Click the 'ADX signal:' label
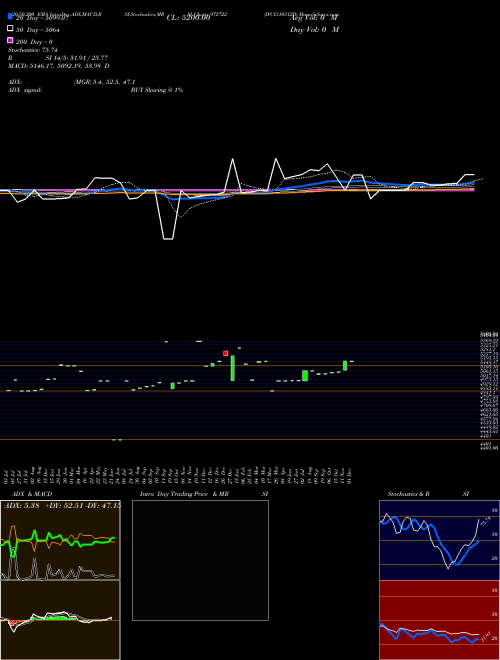 [25, 90]
